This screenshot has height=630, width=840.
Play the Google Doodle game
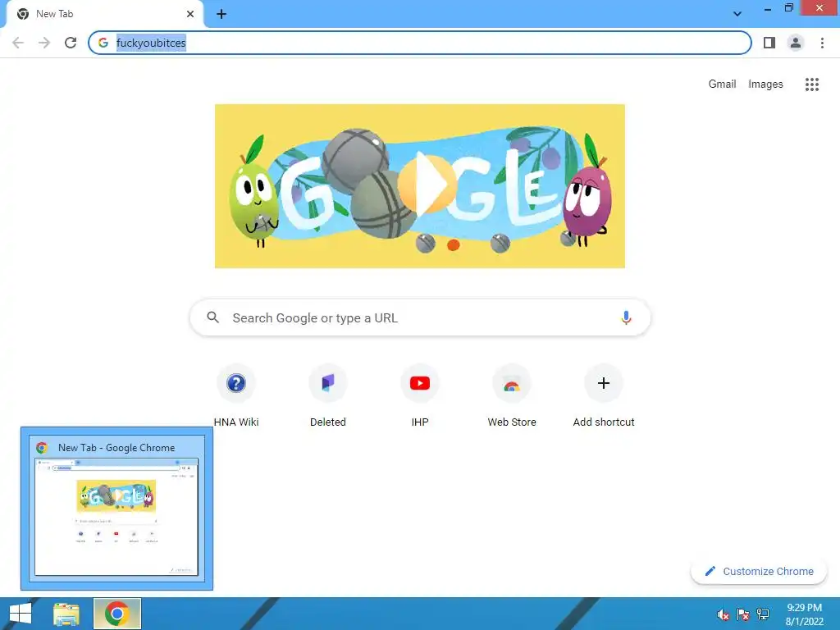point(427,185)
